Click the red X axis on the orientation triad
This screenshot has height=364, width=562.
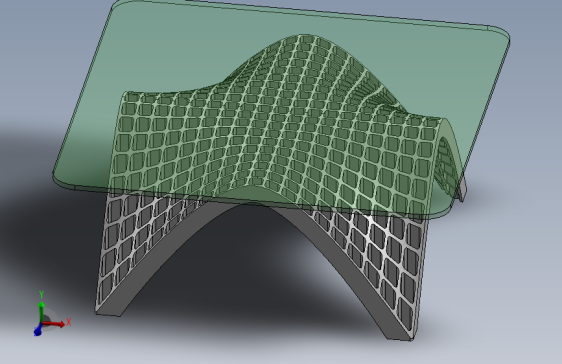pos(54,324)
